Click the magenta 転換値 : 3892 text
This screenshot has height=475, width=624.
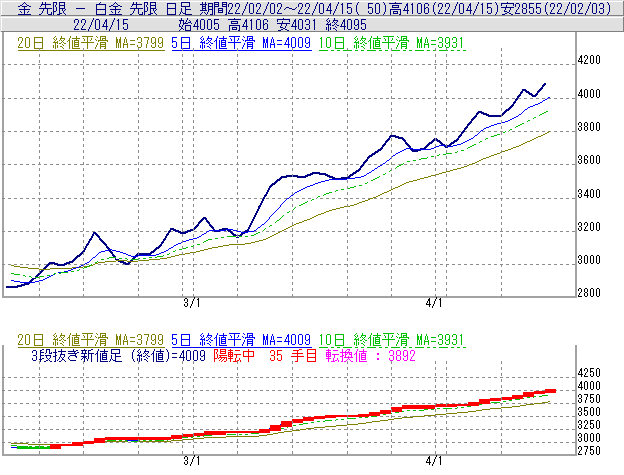pos(370,355)
